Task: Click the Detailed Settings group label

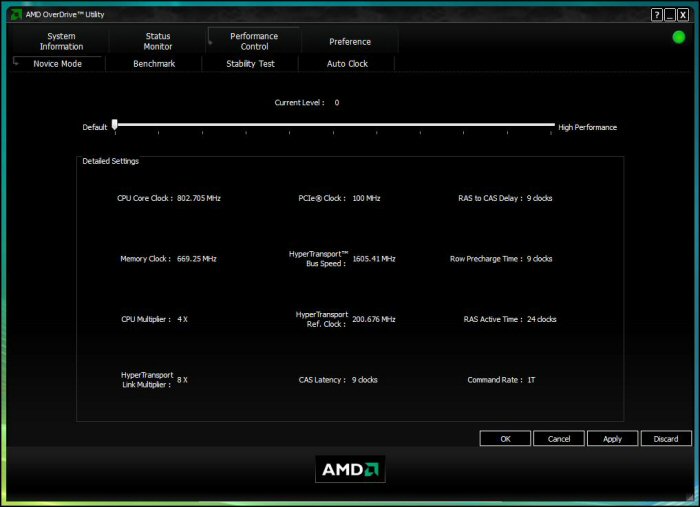Action: 110,161
